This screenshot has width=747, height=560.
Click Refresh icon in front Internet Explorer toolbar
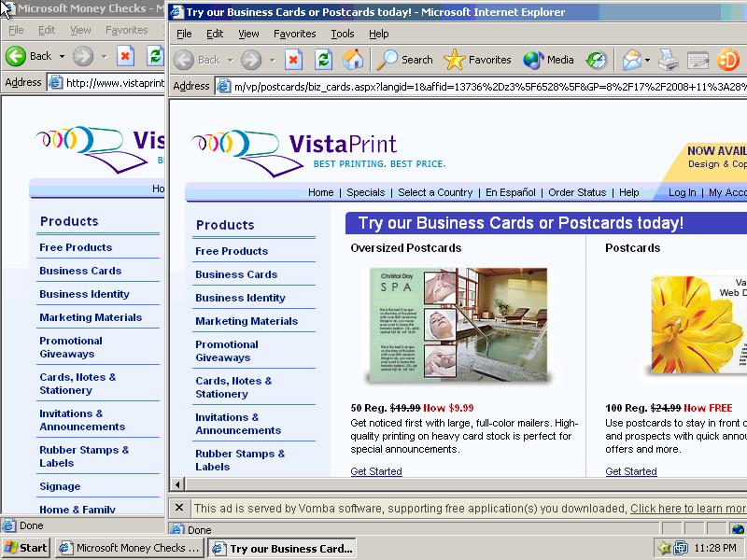[323, 60]
